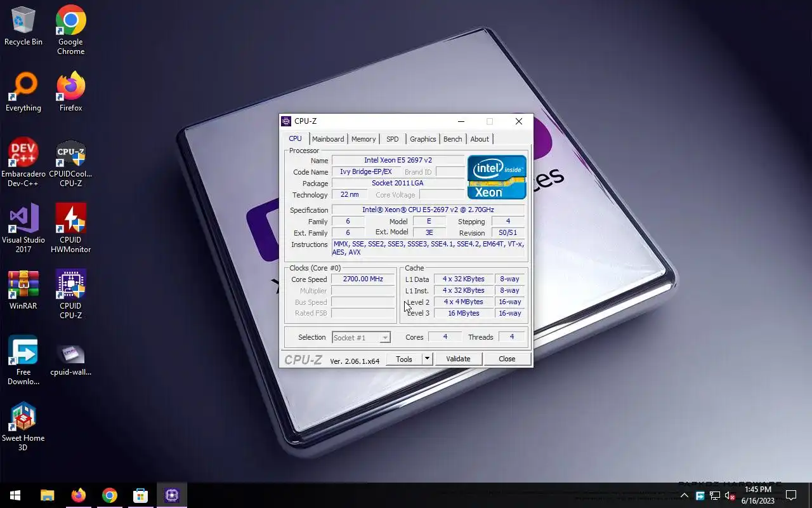Select Free Download Manager desktop icon
This screenshot has width=812, height=508.
23,361
